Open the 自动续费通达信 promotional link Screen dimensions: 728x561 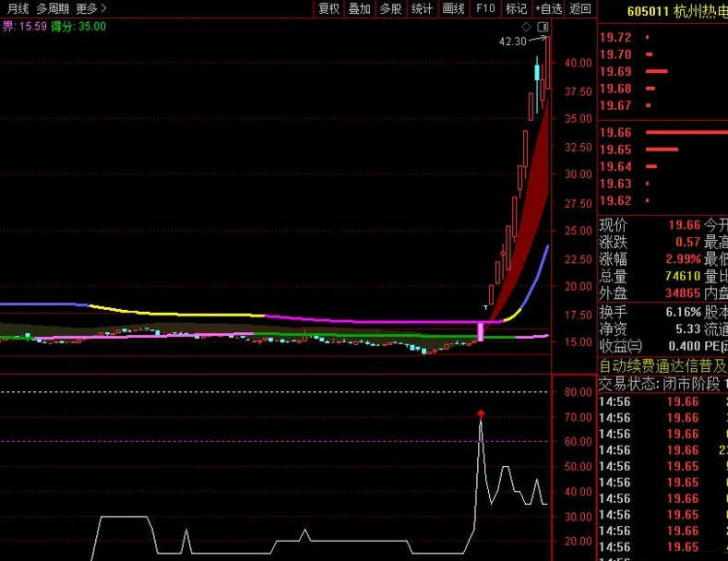coord(663,366)
